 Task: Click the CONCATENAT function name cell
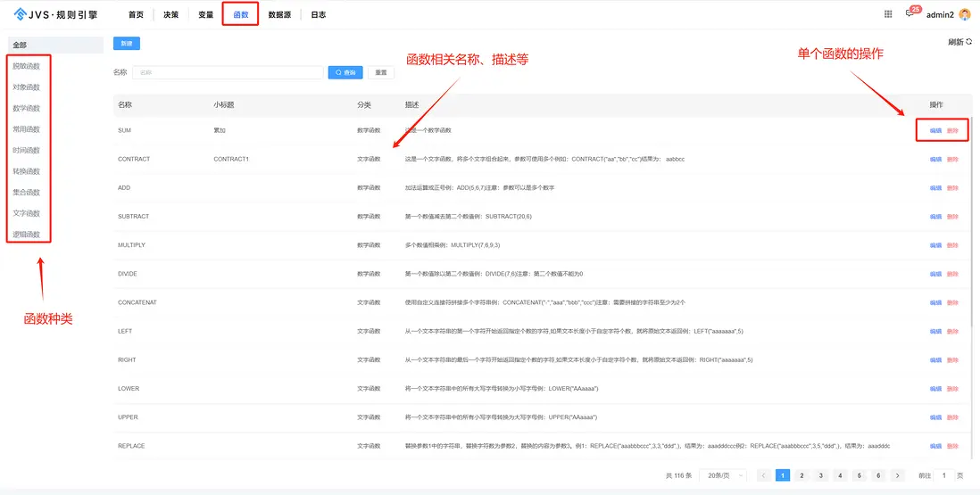coord(137,302)
